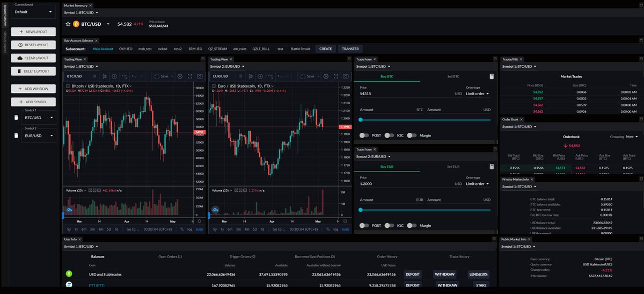Add comparison symbol on BTC/USD chart
The width and height of the screenshot is (644, 294).
(x=115, y=76)
